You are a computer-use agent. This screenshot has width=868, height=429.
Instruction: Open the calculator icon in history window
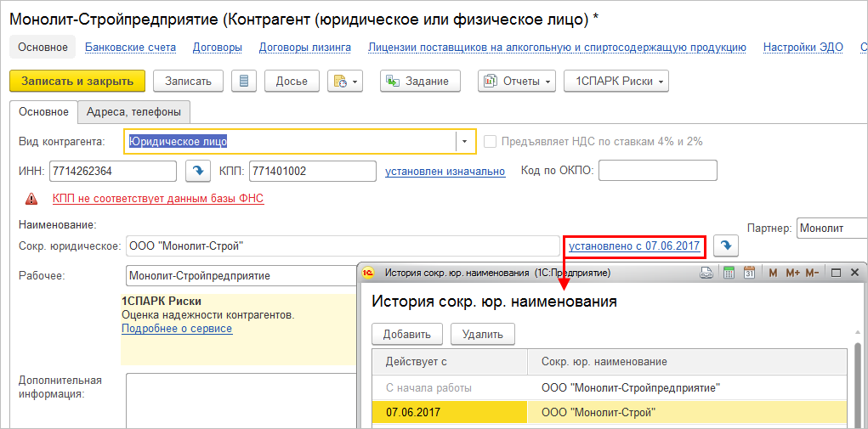pyautogui.click(x=728, y=274)
